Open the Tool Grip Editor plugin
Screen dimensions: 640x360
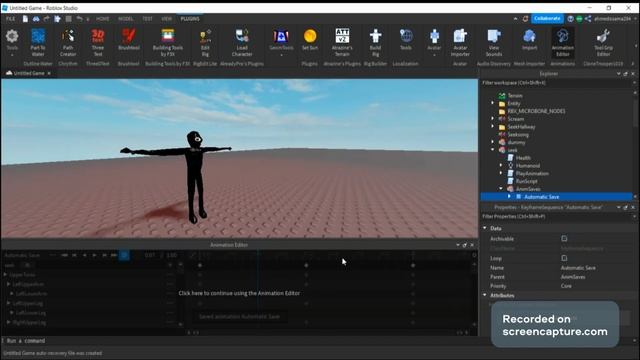(x=603, y=43)
